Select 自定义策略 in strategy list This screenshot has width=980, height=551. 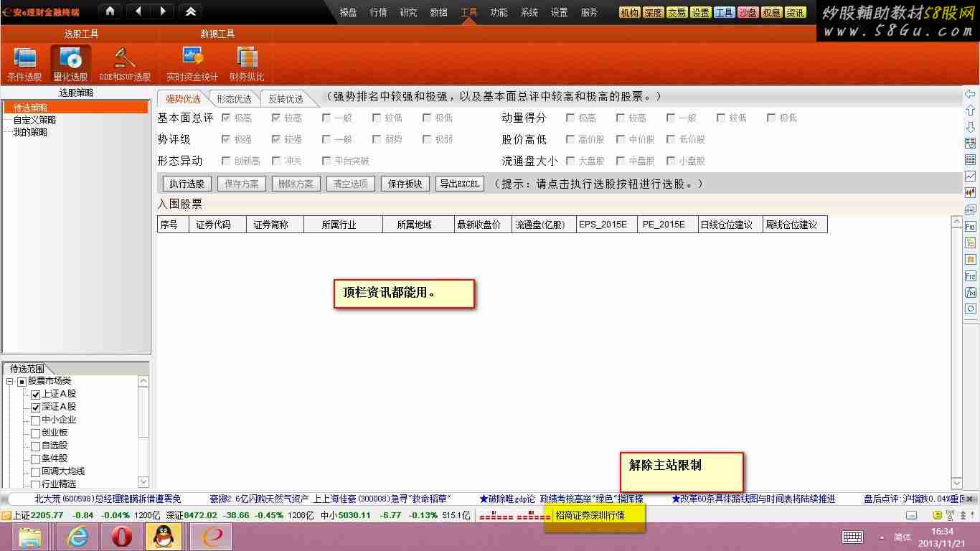point(34,120)
